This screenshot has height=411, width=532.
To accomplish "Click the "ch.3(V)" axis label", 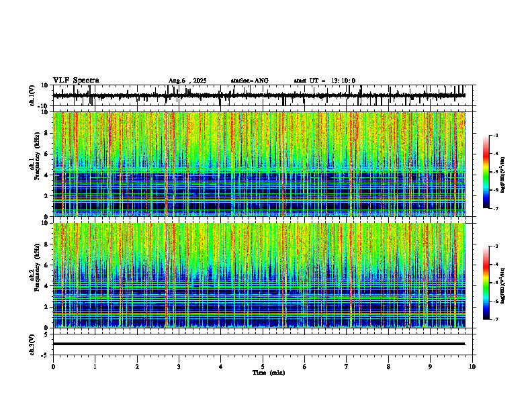I will click(32, 345).
